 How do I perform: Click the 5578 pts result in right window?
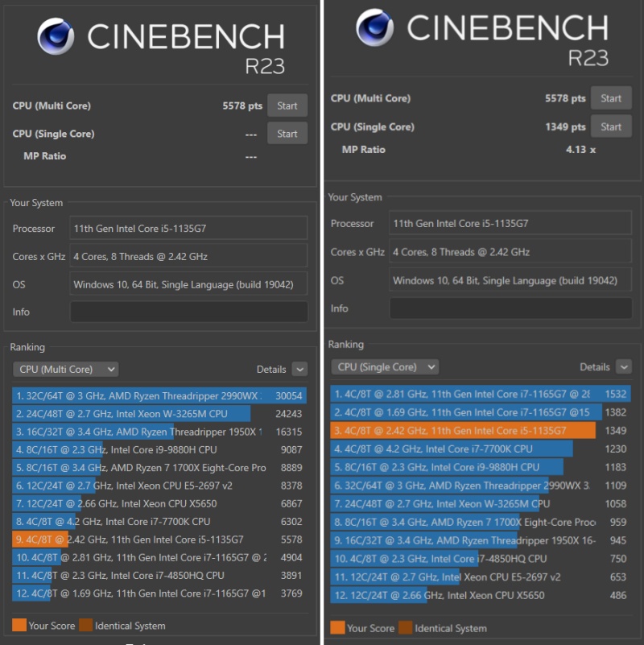pyautogui.click(x=565, y=98)
